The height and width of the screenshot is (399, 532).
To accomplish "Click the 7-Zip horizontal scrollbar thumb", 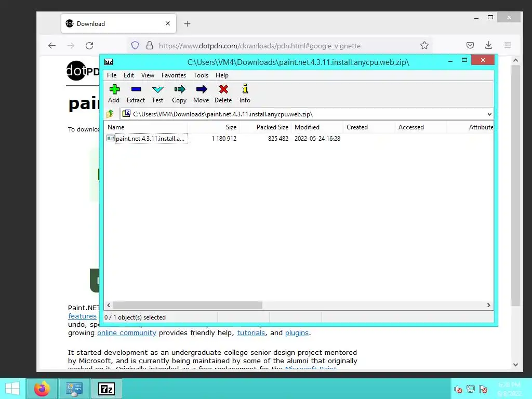I will [x=188, y=305].
